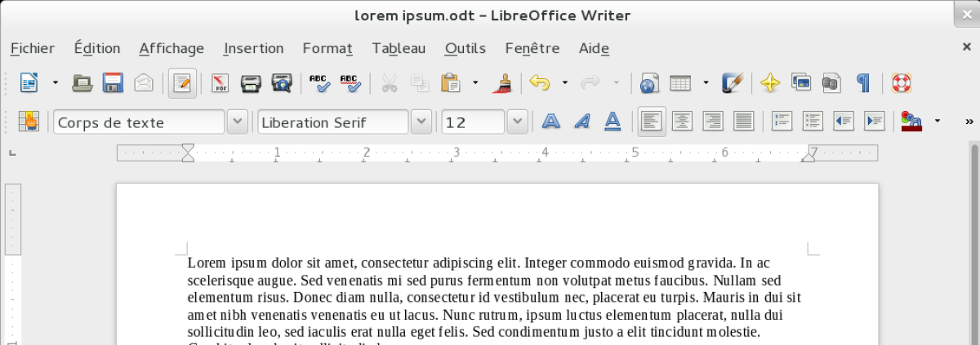Viewport: 980px width, 345px height.
Task: Expand the font size dropdown
Action: point(517,122)
